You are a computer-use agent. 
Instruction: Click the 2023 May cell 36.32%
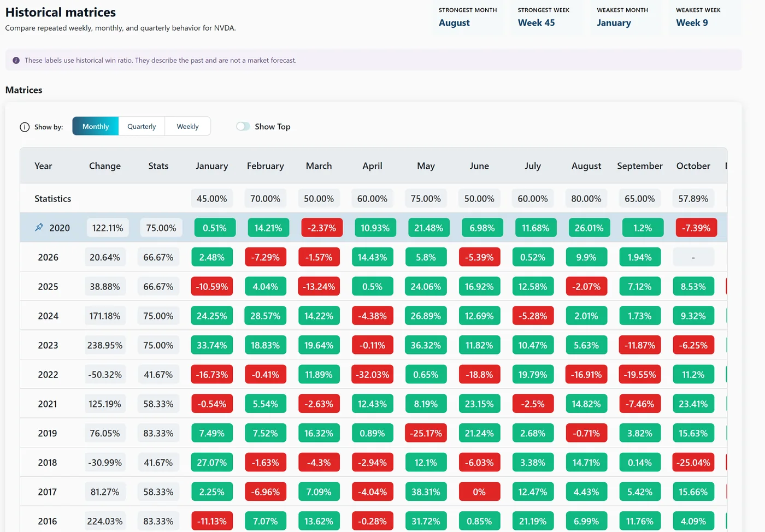click(x=426, y=345)
